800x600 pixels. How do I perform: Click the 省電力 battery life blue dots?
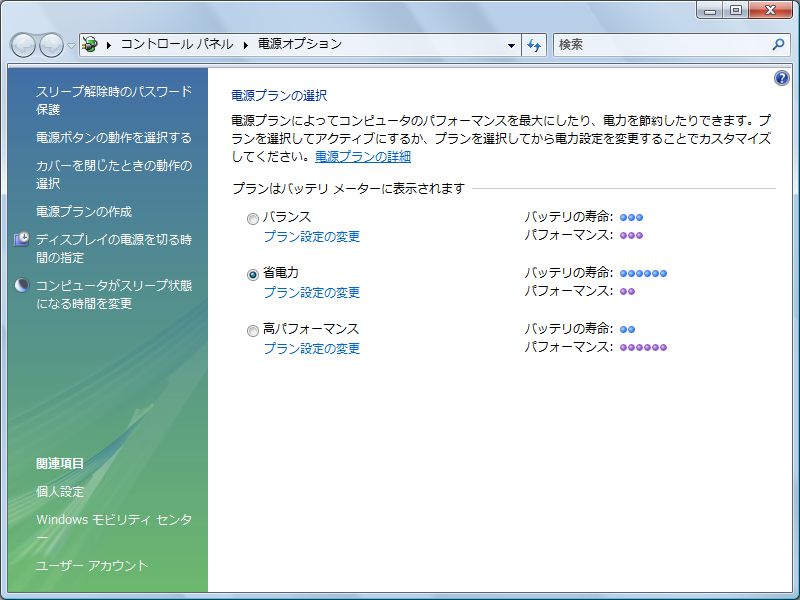[643, 273]
